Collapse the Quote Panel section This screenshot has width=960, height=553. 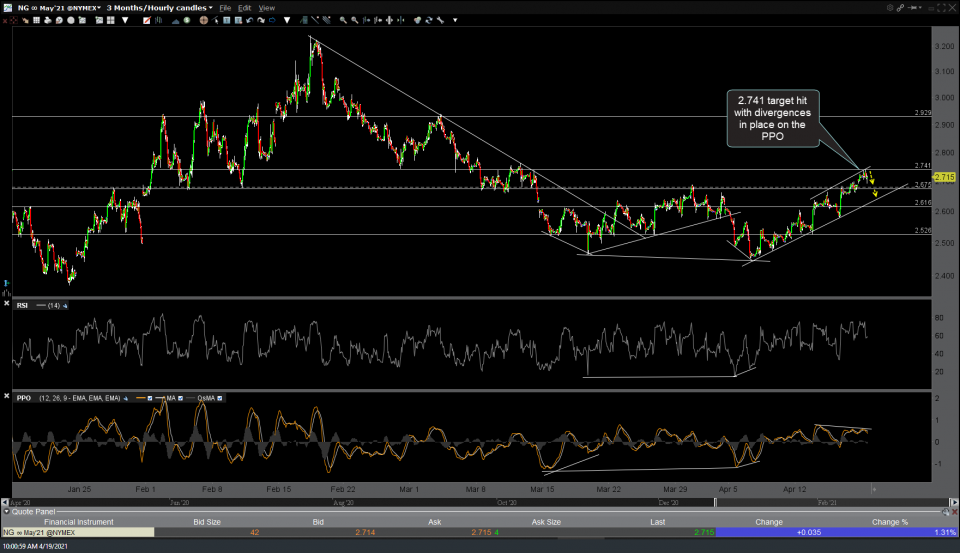[x=5, y=512]
